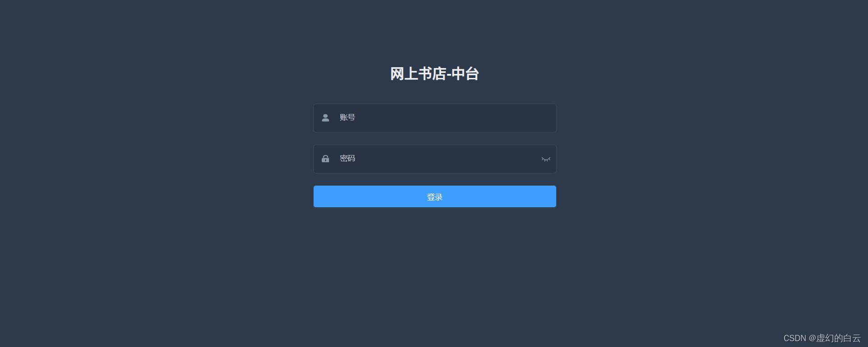Image resolution: width=868 pixels, height=347 pixels.
Task: Select the person icon in the username row
Action: [325, 118]
